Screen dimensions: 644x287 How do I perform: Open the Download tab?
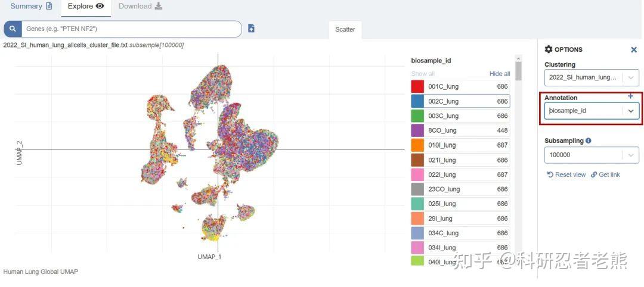[x=140, y=7]
